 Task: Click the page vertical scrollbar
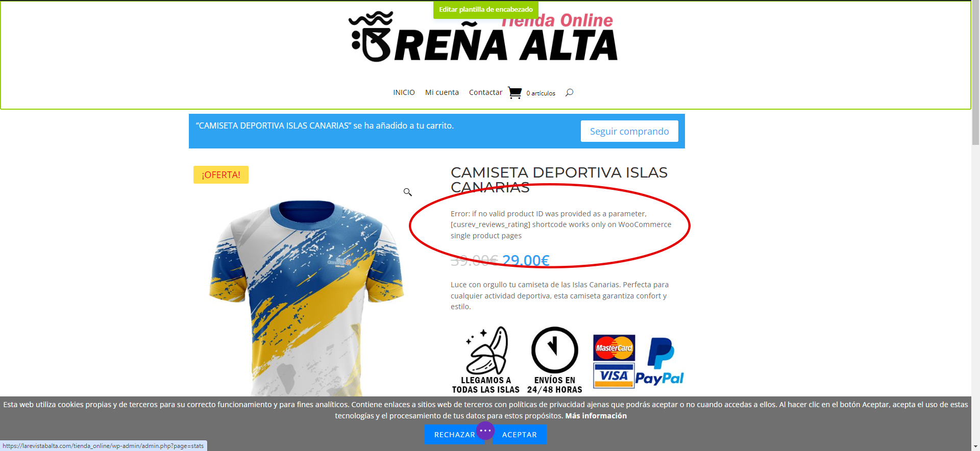tap(975, 225)
